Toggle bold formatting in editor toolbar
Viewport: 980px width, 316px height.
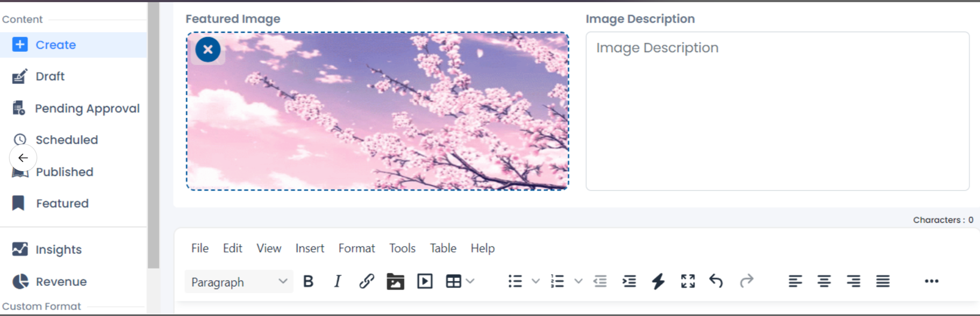pos(308,282)
